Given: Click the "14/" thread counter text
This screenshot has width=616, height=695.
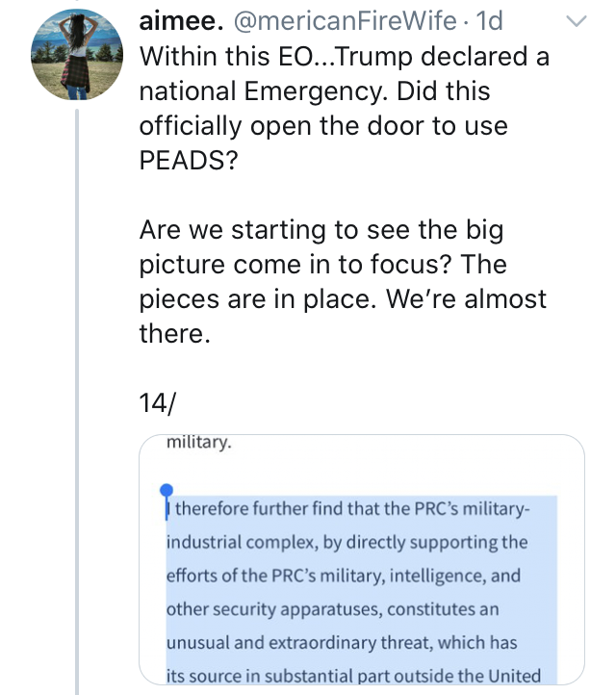Looking at the screenshot, I should pos(157,404).
